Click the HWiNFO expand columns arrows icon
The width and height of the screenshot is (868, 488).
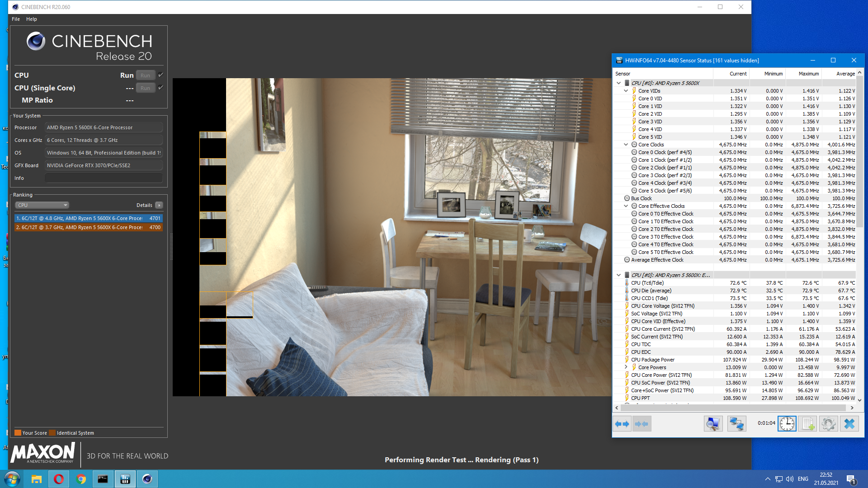coord(622,424)
